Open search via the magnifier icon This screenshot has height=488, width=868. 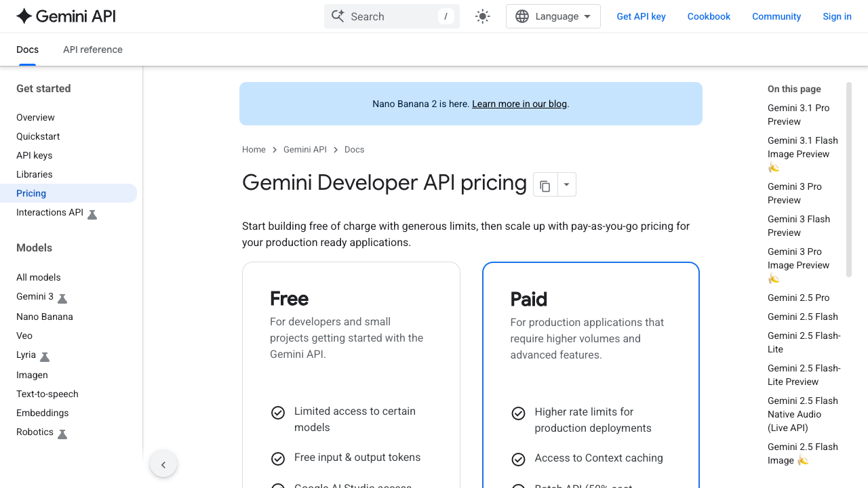coord(338,16)
